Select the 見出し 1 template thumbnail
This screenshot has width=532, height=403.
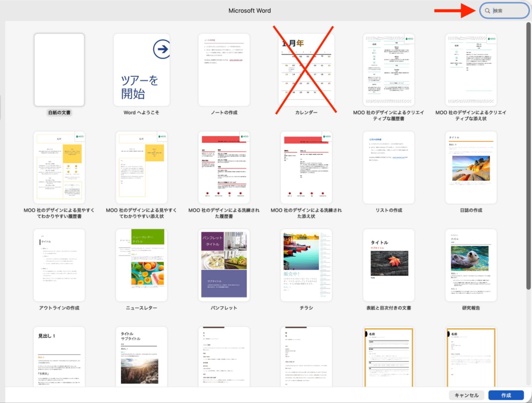click(x=59, y=357)
